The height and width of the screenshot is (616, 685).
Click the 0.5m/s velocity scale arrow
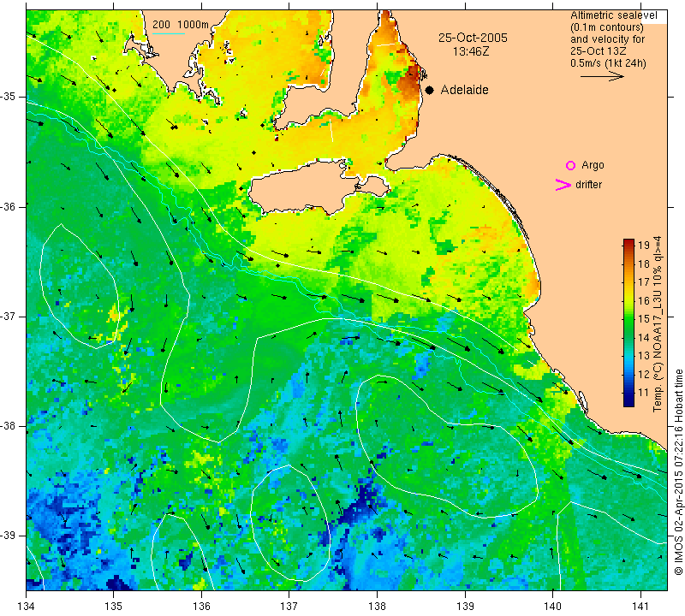click(x=602, y=76)
